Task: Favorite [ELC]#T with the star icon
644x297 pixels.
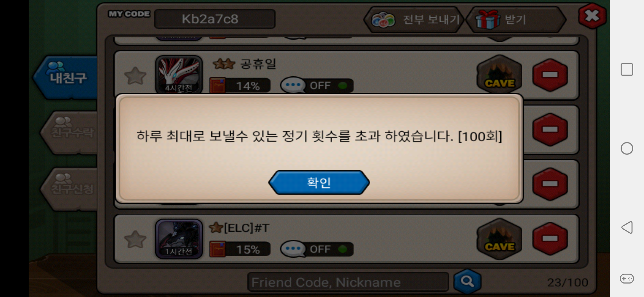Action: [135, 239]
